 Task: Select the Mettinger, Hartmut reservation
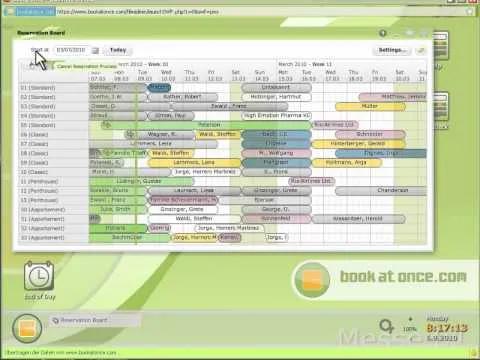(x=276, y=97)
